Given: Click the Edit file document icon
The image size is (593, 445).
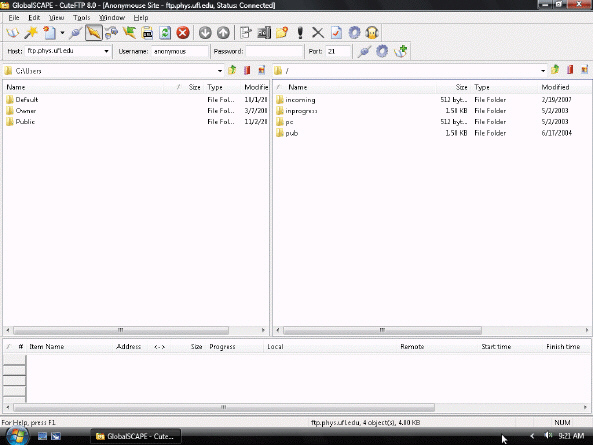Looking at the screenshot, I should [246, 33].
